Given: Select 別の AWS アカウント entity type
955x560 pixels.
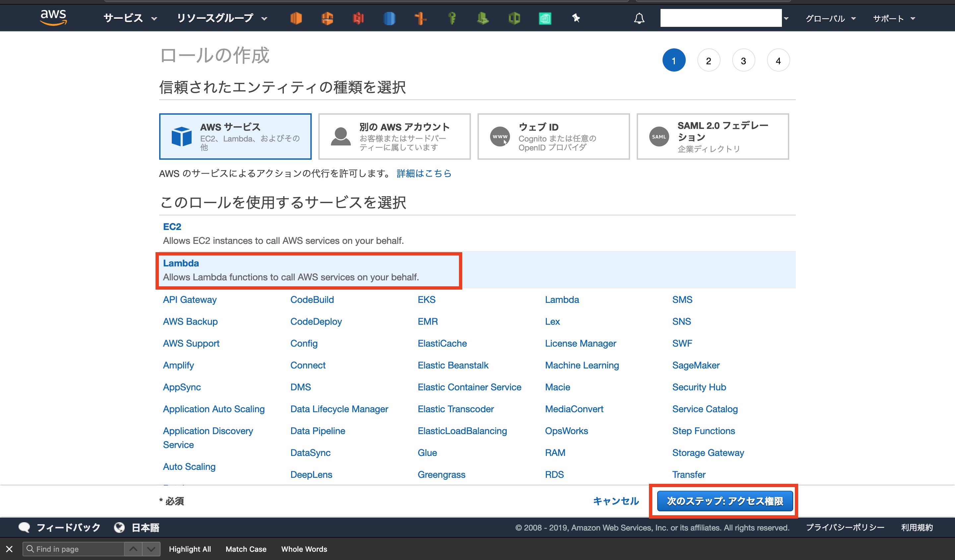Looking at the screenshot, I should click(x=394, y=136).
